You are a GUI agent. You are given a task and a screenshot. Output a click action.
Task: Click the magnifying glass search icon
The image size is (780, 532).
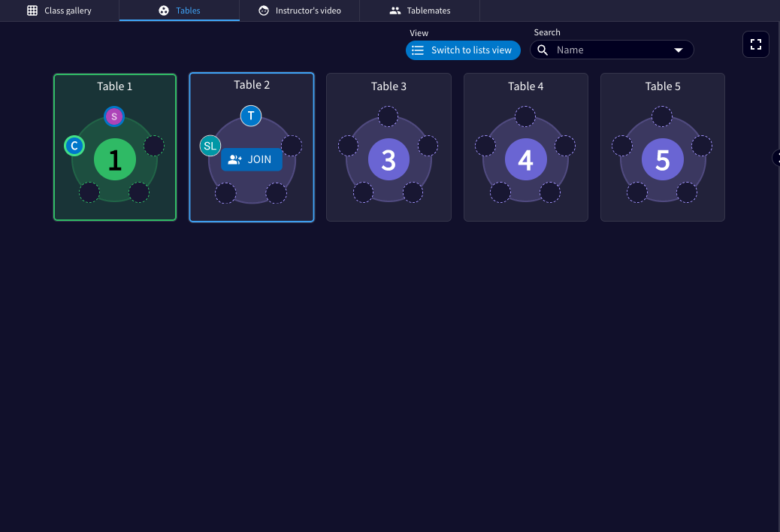tap(543, 50)
